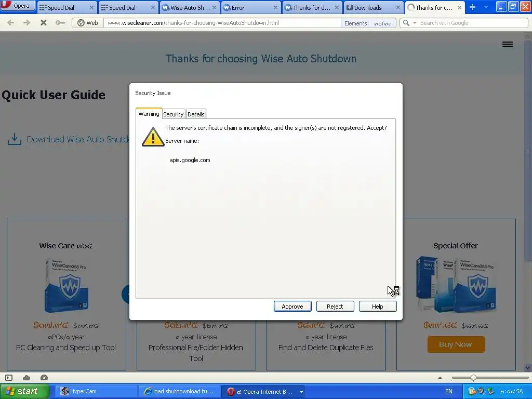Click the Elements loading counter
Image resolution: width=532 pixels, height=399 pixels.
point(368,23)
